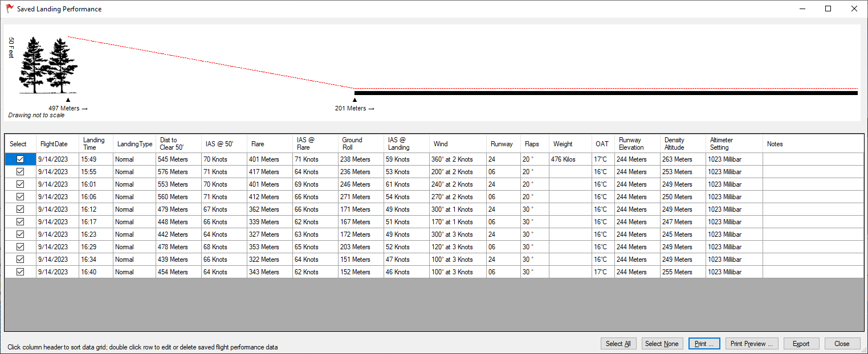
Task: Select the '240° at 2 Knots' wind cell
Action: pos(458,184)
